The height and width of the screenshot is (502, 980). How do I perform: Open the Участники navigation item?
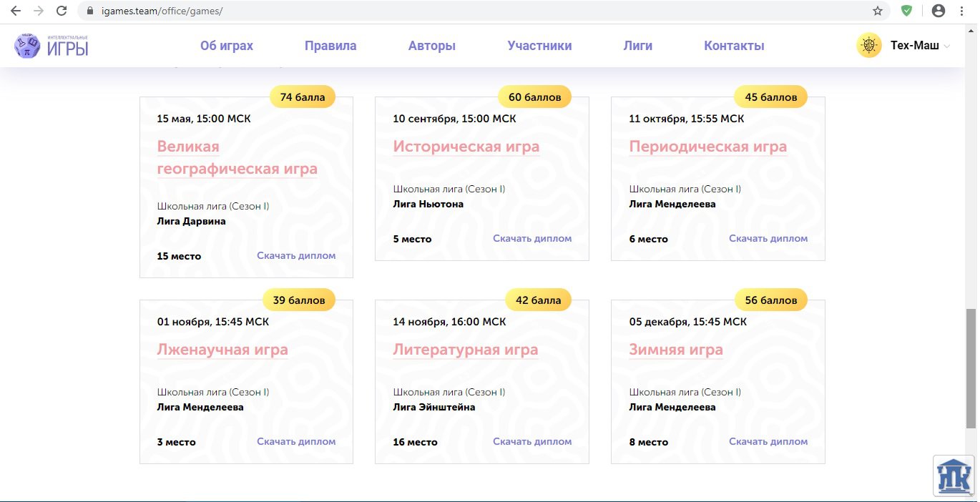(x=539, y=46)
